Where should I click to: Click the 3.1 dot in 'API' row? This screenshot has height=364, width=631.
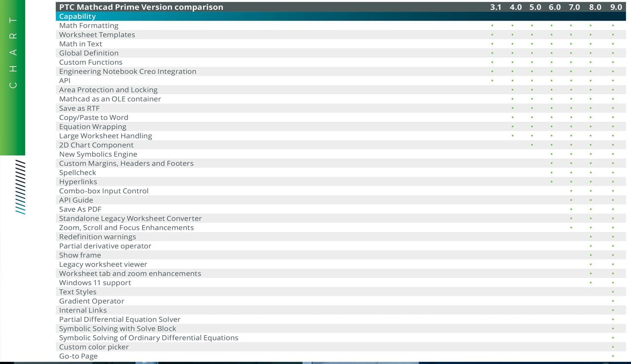[x=492, y=81]
